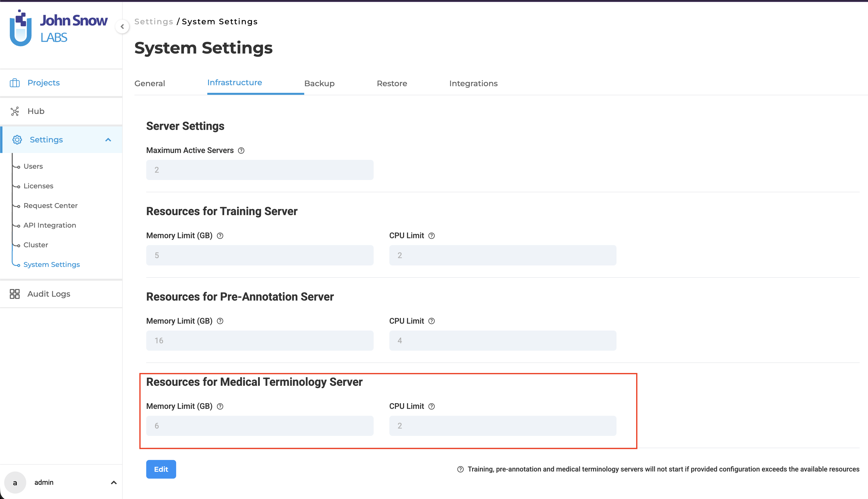Expand the admin account menu chevron
The height and width of the screenshot is (499, 868).
113,482
